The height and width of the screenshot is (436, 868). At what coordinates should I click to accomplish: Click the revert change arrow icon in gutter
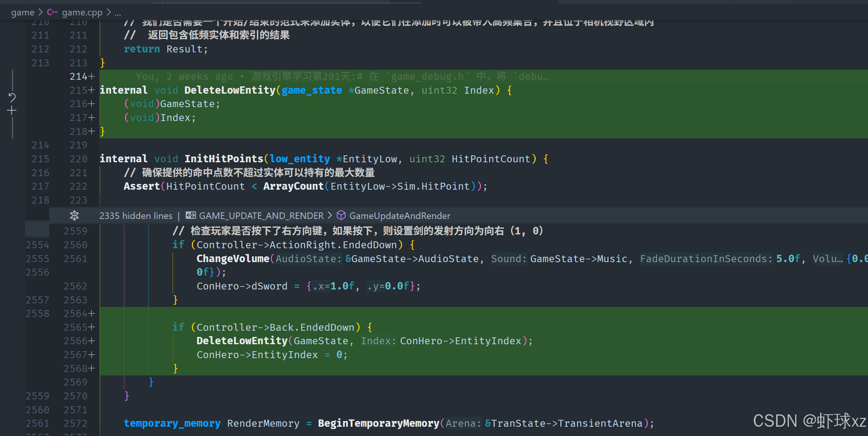(12, 97)
